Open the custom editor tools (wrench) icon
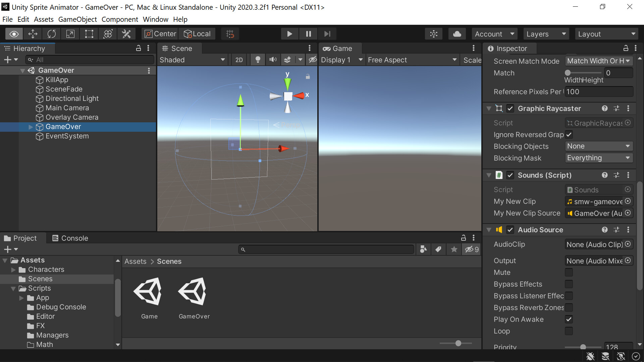The width and height of the screenshot is (644, 362). click(126, 34)
